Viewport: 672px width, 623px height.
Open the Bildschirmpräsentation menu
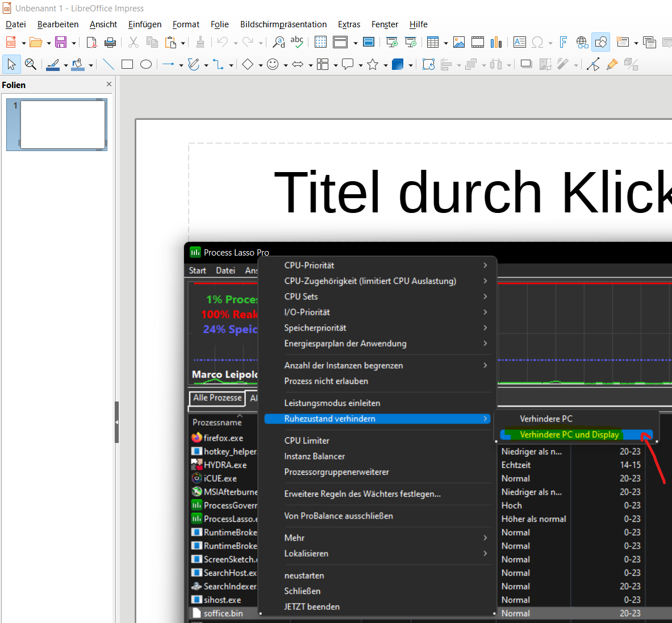(283, 24)
